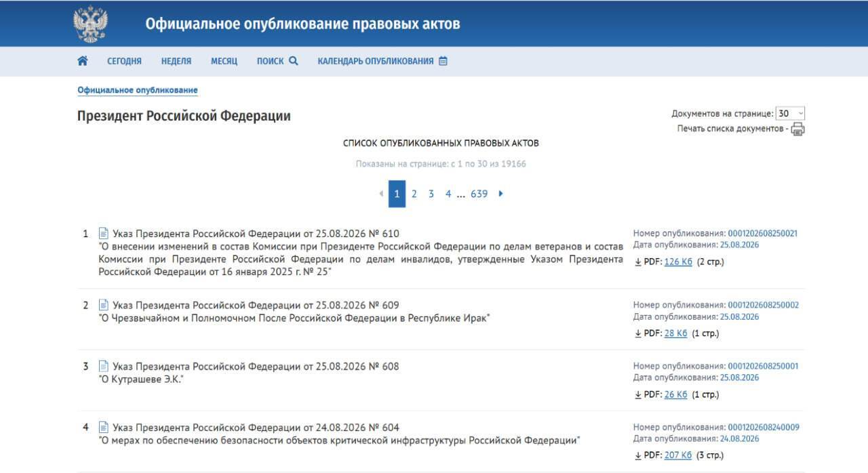Click document icon of decree № 608

[104, 366]
